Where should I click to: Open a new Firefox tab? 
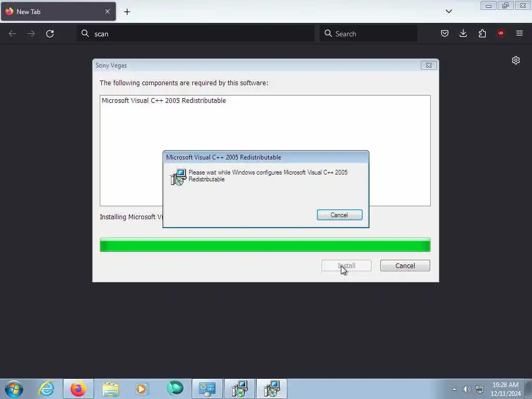tap(127, 12)
